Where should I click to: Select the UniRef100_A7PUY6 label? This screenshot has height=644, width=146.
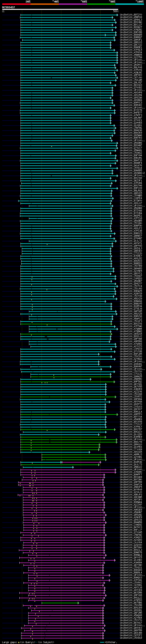point(131,70)
